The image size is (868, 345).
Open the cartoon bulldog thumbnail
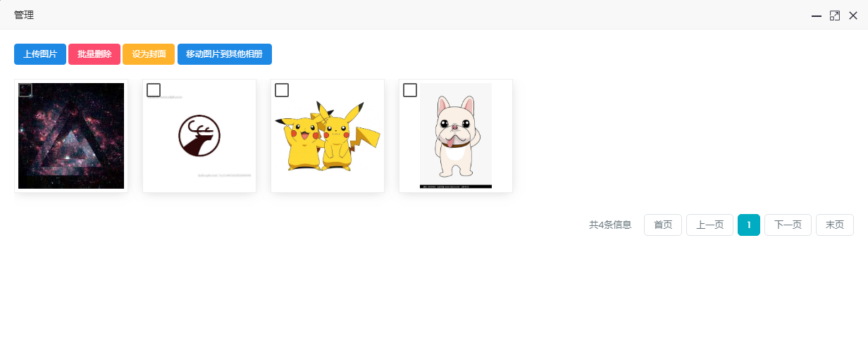(x=456, y=136)
